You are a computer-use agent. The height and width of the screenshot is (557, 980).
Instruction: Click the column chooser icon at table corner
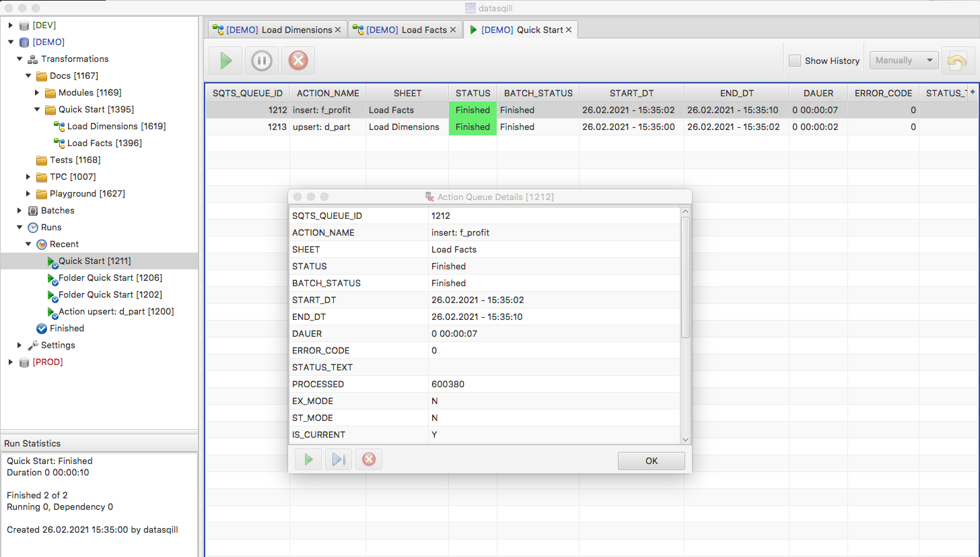[x=973, y=93]
